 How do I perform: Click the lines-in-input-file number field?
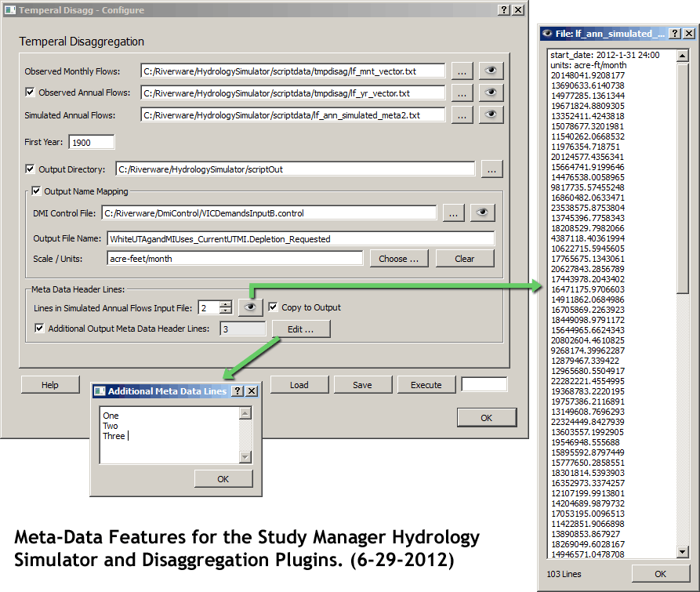(209, 307)
